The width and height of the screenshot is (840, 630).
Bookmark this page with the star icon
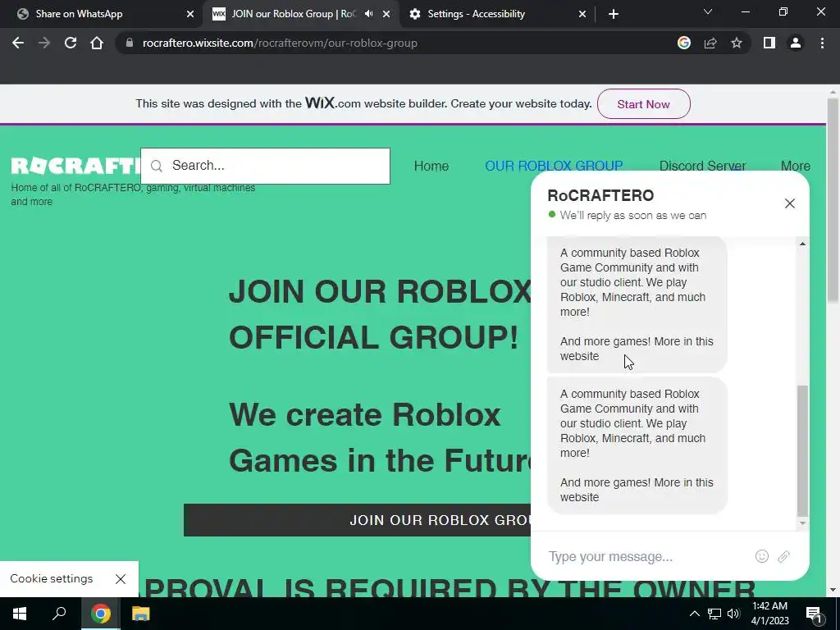tap(737, 43)
